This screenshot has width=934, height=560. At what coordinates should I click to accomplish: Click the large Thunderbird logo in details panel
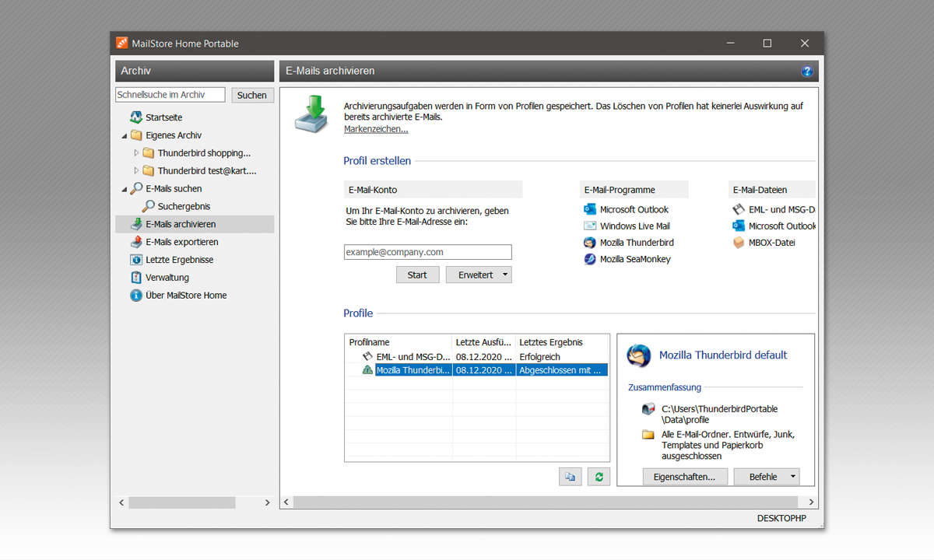tap(639, 355)
